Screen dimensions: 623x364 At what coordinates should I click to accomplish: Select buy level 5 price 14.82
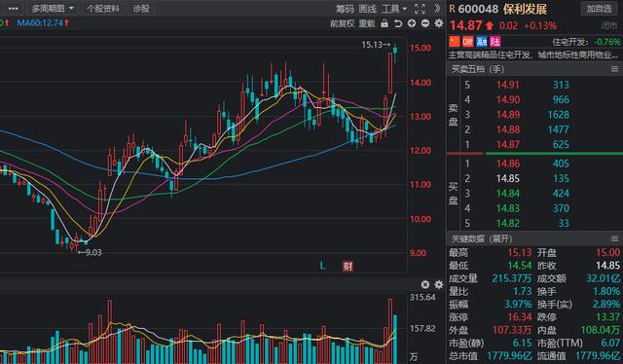tap(508, 223)
